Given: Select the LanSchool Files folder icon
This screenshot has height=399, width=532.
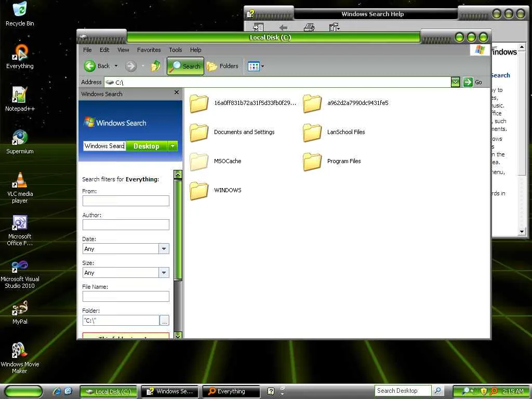Looking at the screenshot, I should (312, 132).
